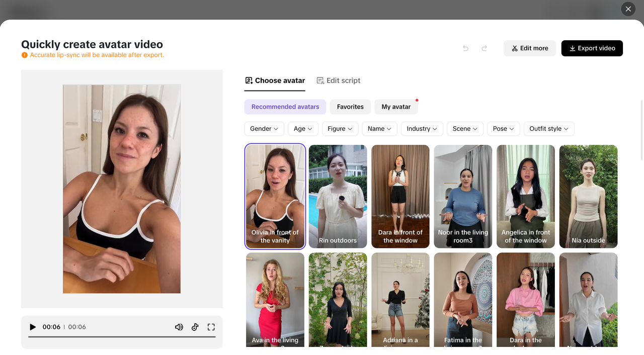Select the Choose avatar tab
644x355 pixels.
point(274,80)
